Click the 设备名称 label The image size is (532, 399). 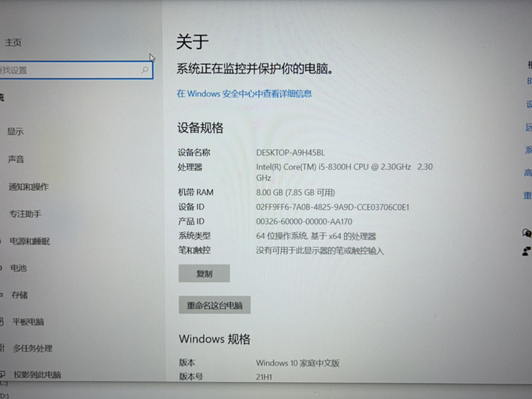point(194,152)
